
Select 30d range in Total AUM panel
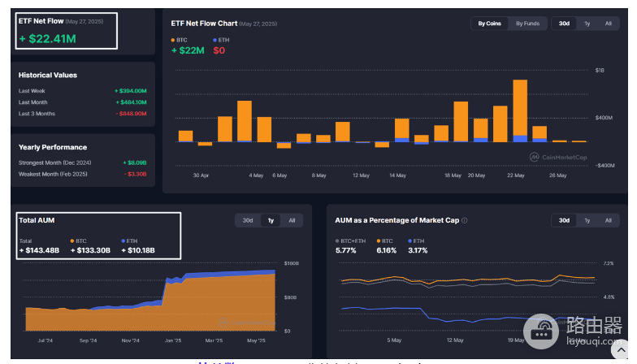[x=248, y=220]
